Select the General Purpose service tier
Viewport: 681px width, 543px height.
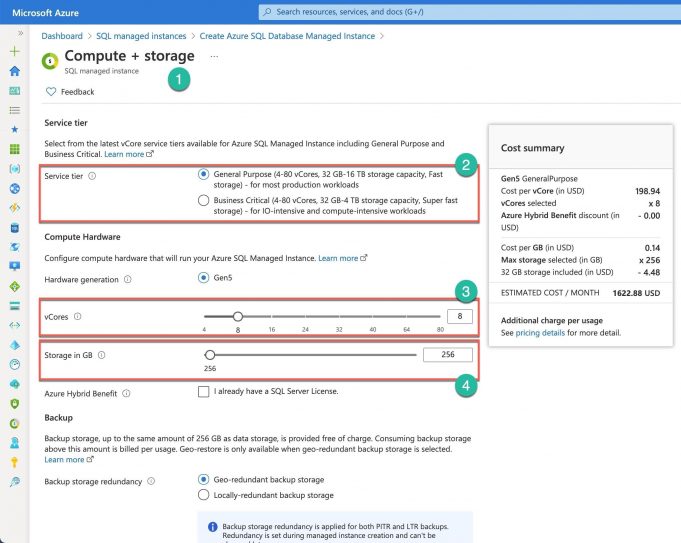(x=204, y=173)
